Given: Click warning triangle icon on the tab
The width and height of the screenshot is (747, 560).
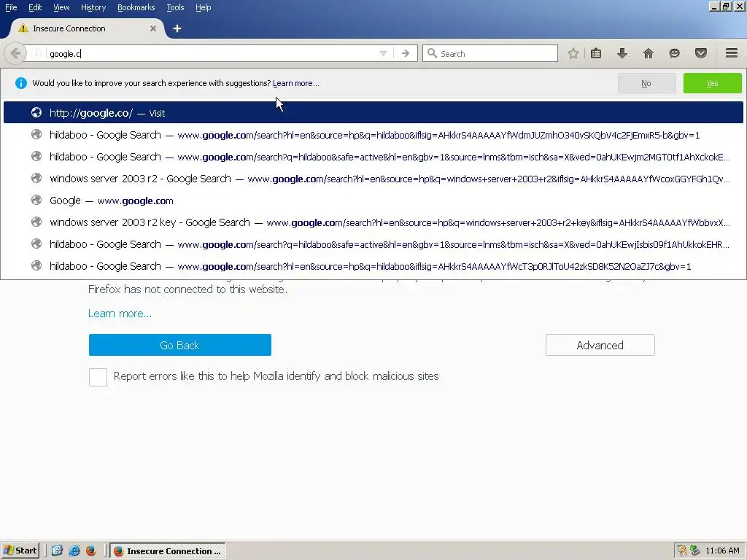Looking at the screenshot, I should click(x=23, y=28).
